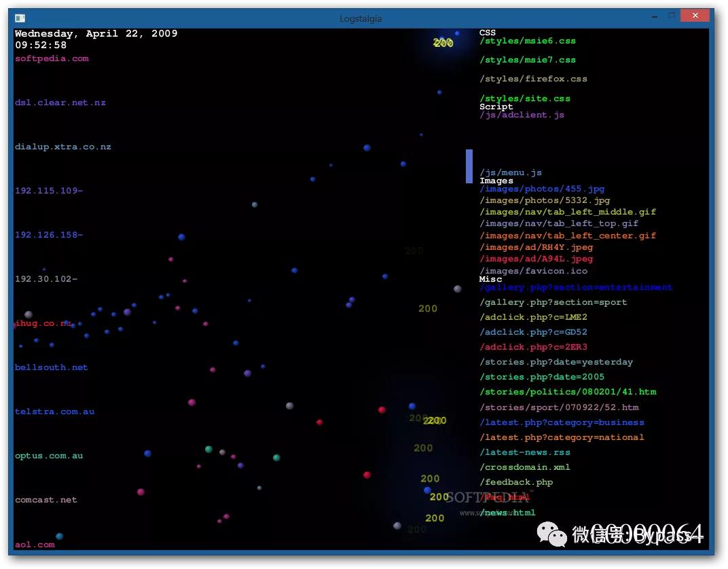
Task: Select the host '192.30.102-'
Action: click(x=46, y=278)
